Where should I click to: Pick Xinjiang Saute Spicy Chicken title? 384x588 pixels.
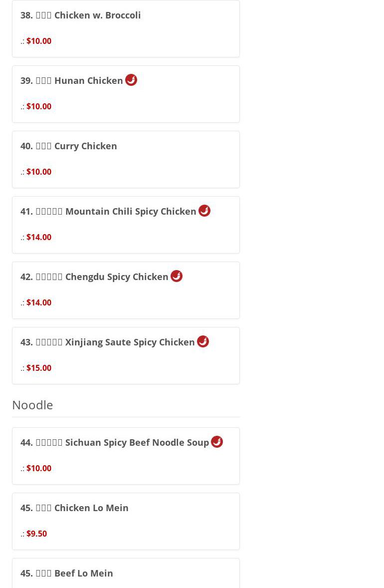(108, 342)
